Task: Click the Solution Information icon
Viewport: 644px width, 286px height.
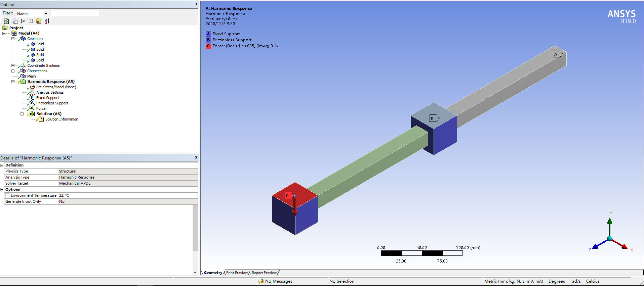Action: coord(41,119)
